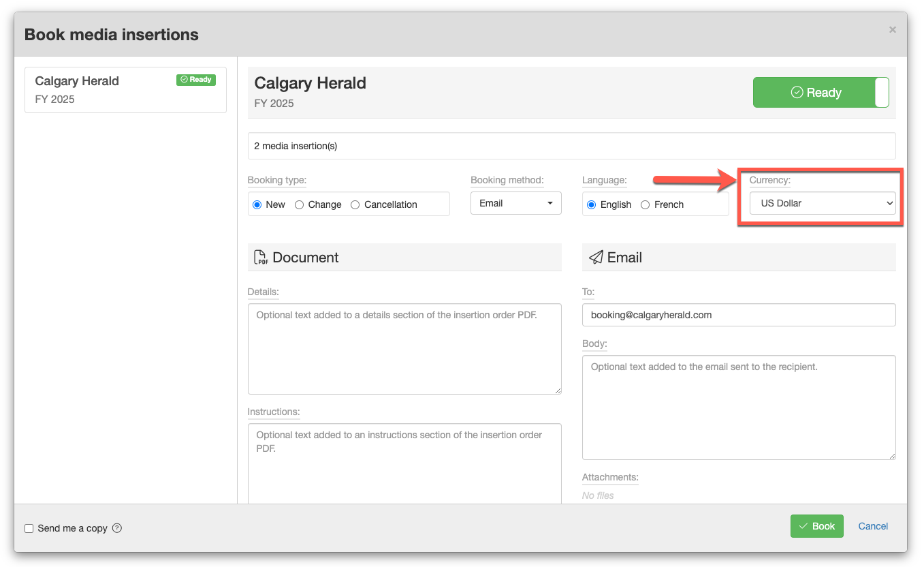Viewport: 924px width, 567px height.
Task: Click the email Body text area
Action: (739, 408)
